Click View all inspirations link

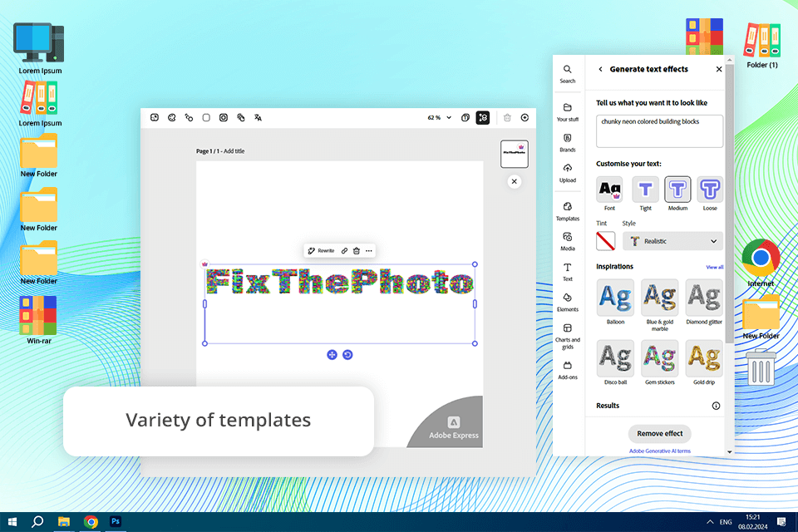pyautogui.click(x=714, y=268)
